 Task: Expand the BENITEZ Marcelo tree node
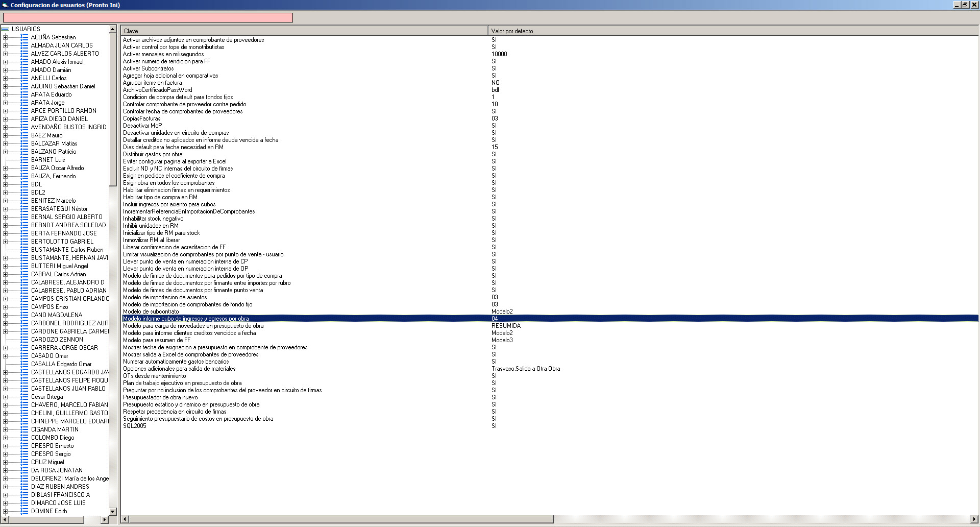pos(5,201)
